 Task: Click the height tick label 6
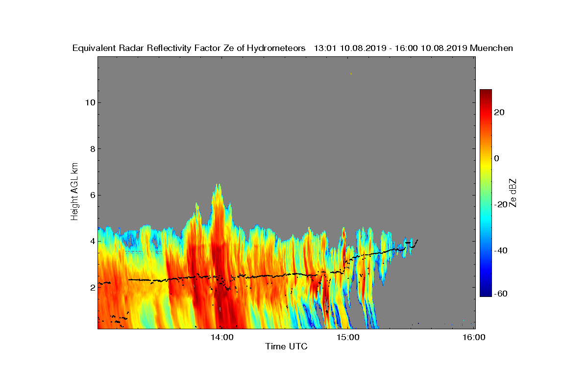coord(92,195)
